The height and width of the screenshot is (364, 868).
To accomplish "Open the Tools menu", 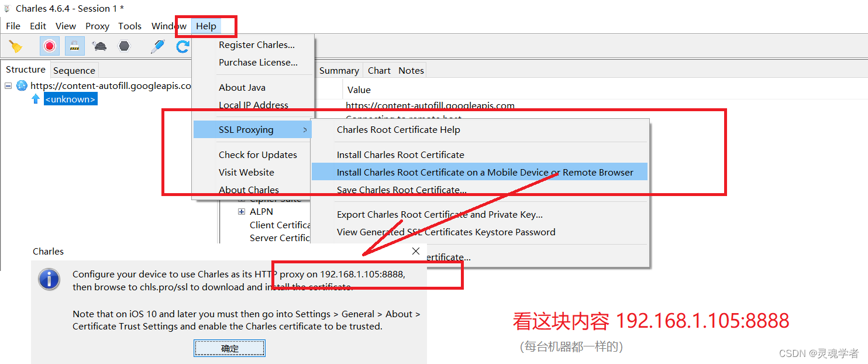I will (x=130, y=26).
